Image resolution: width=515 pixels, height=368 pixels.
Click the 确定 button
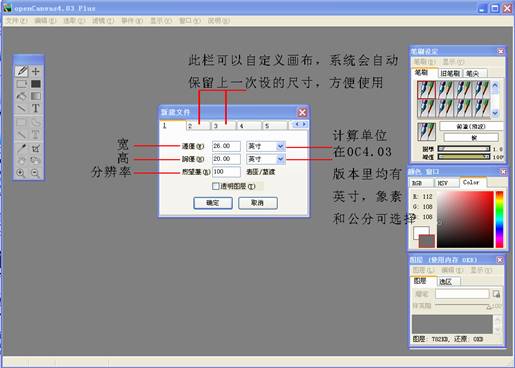[213, 203]
